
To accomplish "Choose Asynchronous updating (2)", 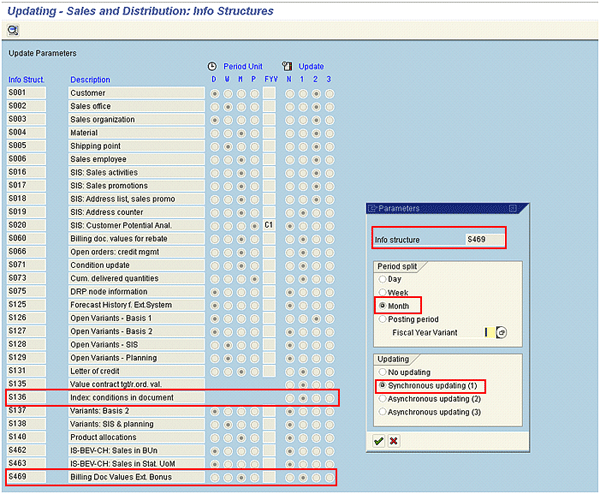I will coord(381,398).
